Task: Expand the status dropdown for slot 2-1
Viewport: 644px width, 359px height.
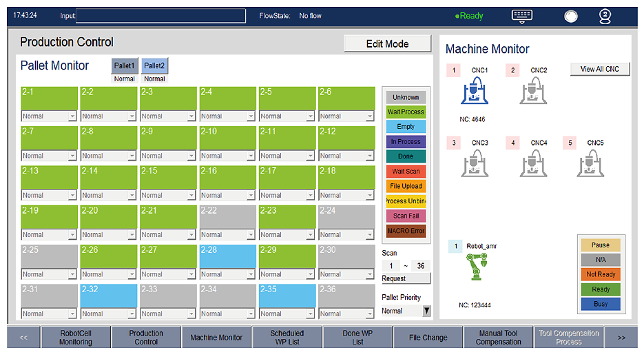Action: (x=72, y=116)
